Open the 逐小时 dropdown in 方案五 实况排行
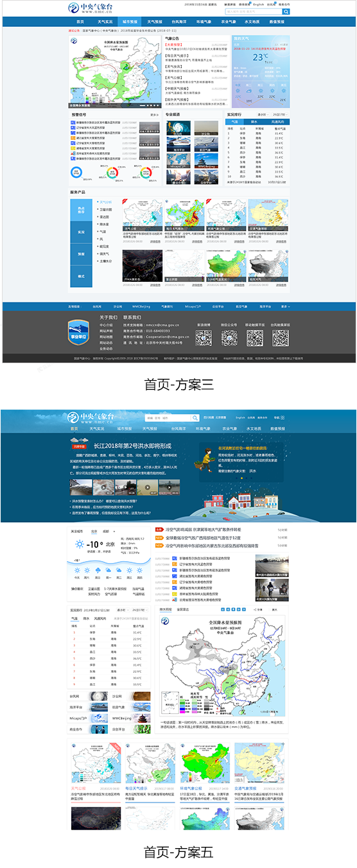This screenshot has height=868, width=357. point(121,609)
